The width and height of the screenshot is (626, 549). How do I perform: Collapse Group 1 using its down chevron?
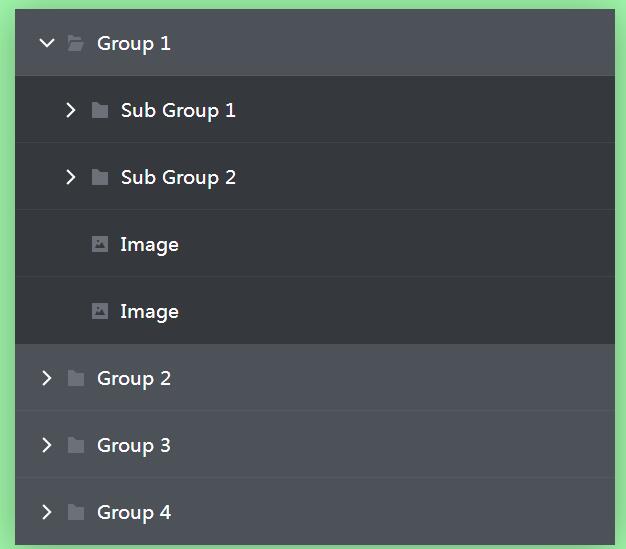click(x=46, y=43)
